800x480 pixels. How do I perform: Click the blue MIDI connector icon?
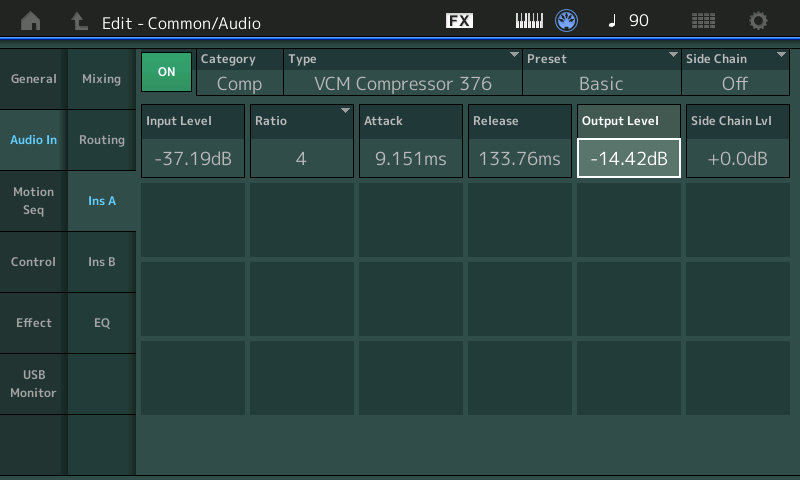tap(567, 21)
